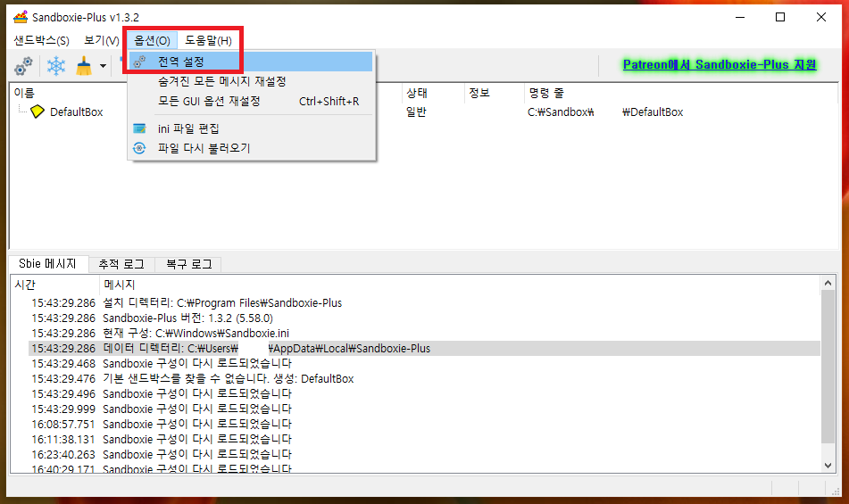Switch to the 추적 로그 tab
Screen dimensions: 849x504
pyautogui.click(x=121, y=264)
